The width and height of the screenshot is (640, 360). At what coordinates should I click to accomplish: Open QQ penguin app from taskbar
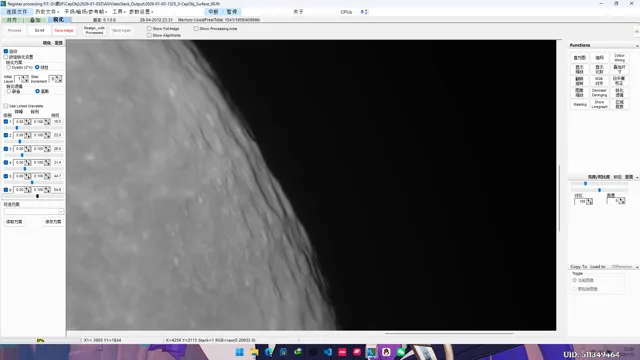[386, 352]
